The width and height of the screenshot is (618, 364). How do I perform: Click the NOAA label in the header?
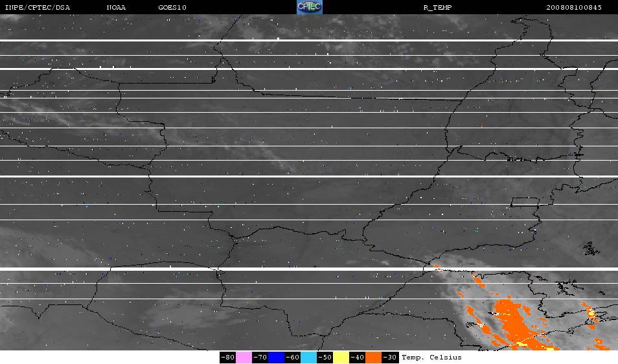(116, 8)
